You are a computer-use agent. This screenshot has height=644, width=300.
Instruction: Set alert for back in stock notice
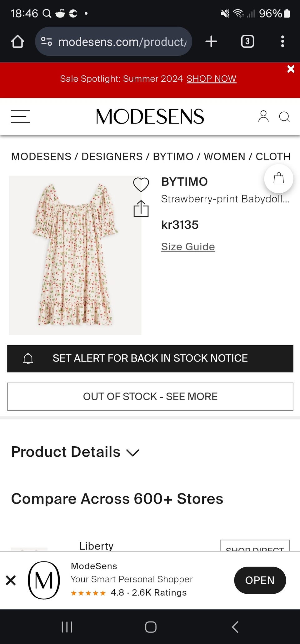[x=150, y=358]
